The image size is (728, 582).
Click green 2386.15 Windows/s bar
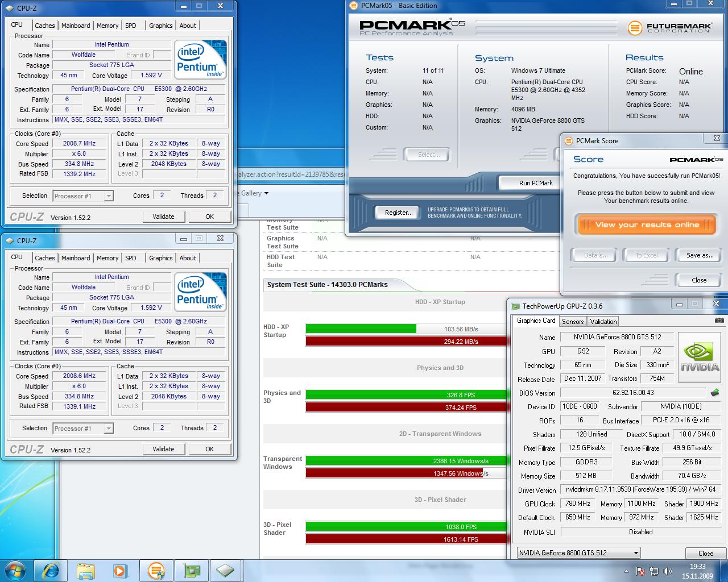[407, 460]
